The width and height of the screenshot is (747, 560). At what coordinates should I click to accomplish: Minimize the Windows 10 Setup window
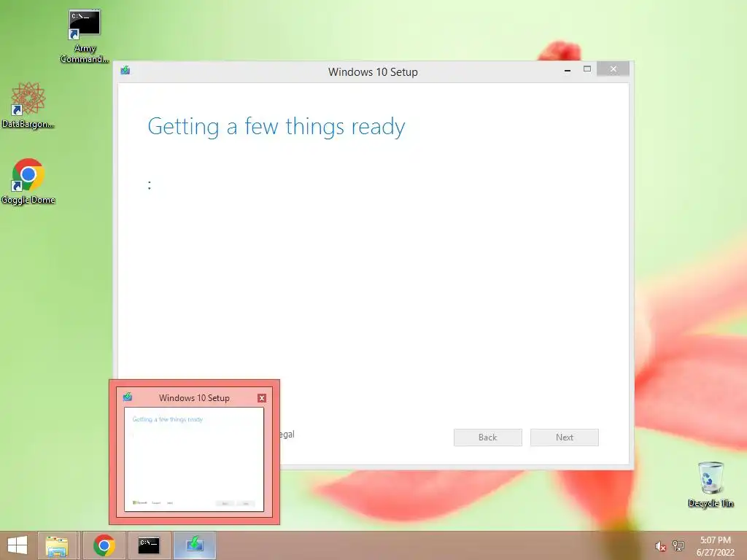[568, 71]
